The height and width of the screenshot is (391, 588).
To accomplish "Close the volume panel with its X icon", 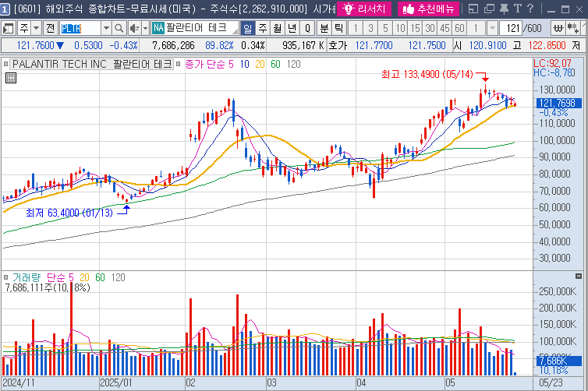I will pyautogui.click(x=579, y=277).
